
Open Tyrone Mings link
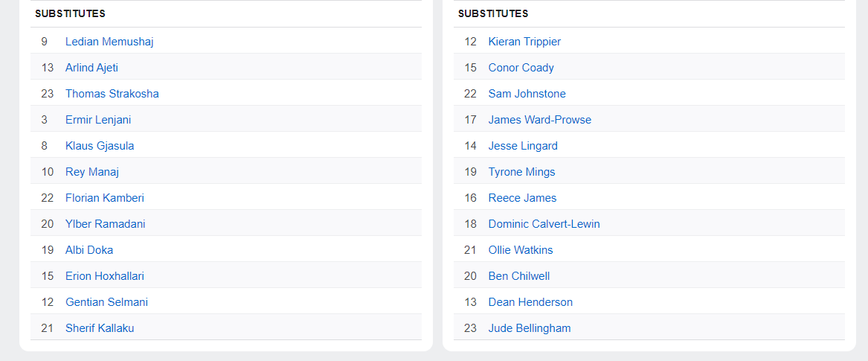(521, 172)
